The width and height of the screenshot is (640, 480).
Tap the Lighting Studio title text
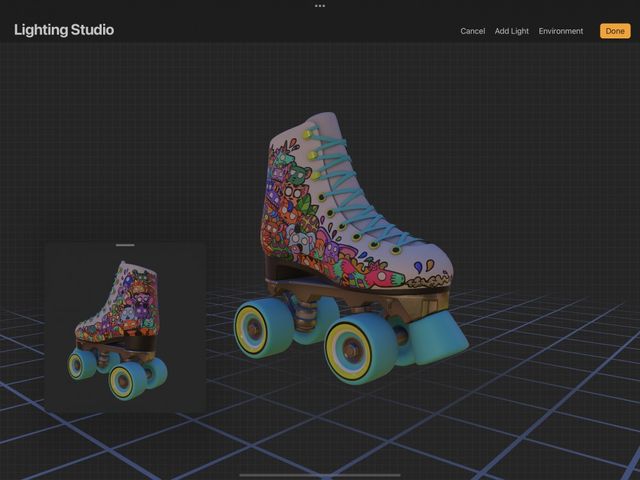(x=64, y=30)
